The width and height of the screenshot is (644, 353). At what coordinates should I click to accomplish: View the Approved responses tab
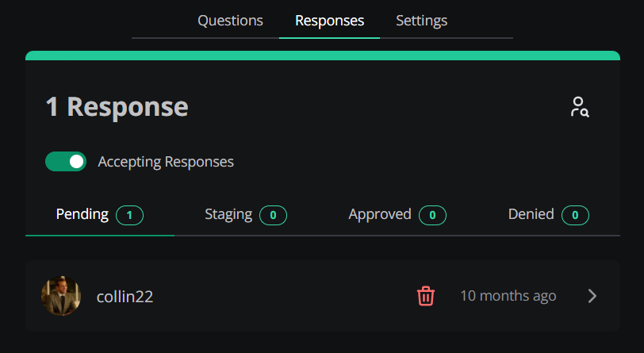pyautogui.click(x=380, y=214)
